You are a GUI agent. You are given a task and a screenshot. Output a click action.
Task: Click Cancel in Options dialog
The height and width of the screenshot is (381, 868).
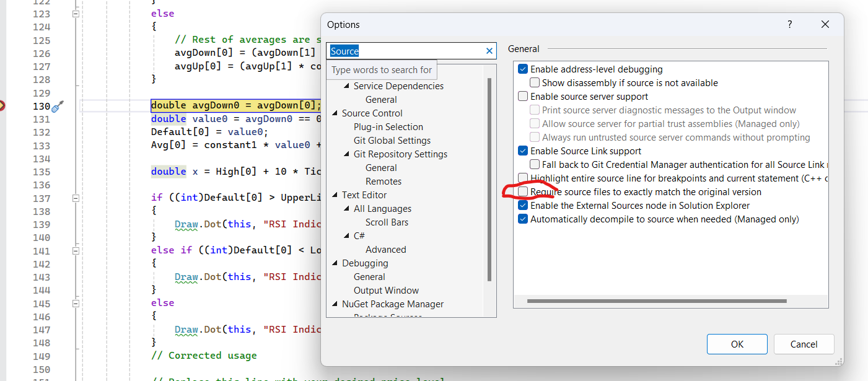click(804, 344)
